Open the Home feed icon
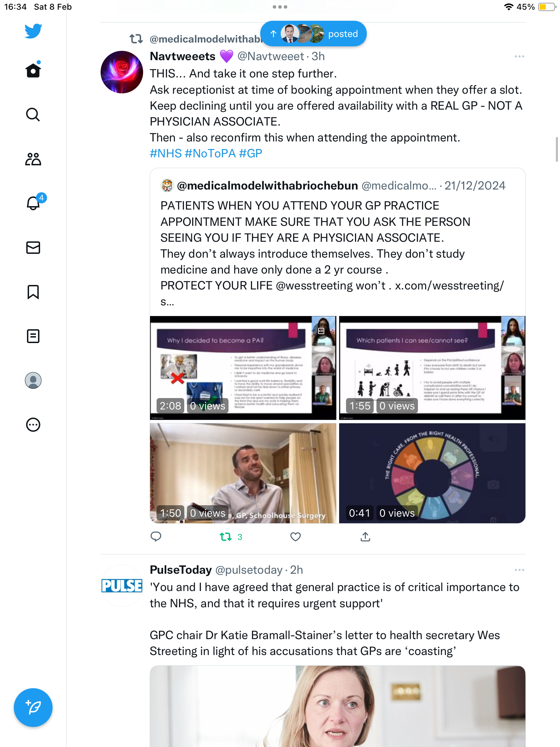The image size is (560, 747). (x=33, y=70)
